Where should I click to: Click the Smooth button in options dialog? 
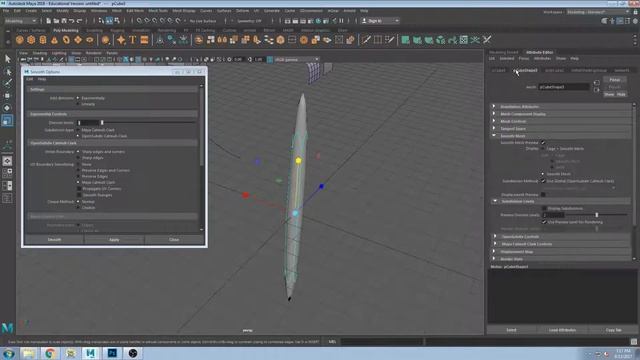(x=54, y=240)
